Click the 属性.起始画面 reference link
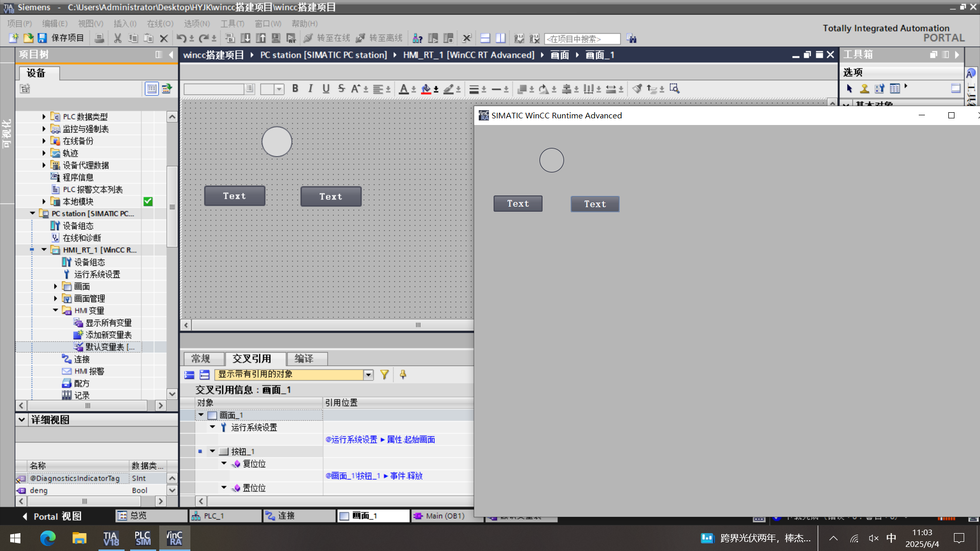The image size is (980, 551). coord(411,440)
